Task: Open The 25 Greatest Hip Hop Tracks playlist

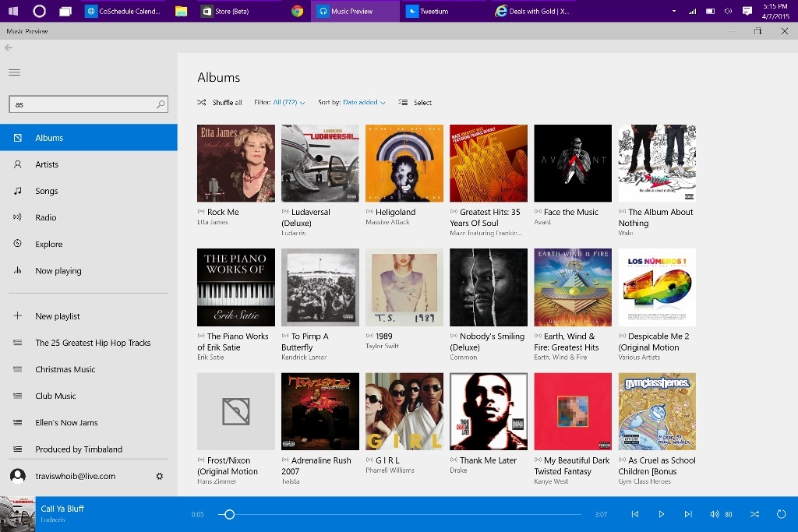Action: (x=89, y=343)
